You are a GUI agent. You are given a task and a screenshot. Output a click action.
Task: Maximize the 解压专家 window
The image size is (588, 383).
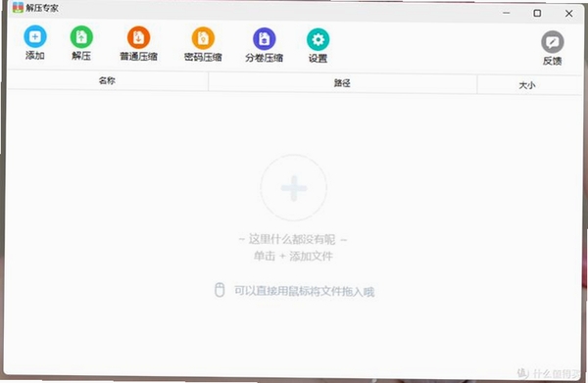pyautogui.click(x=537, y=13)
